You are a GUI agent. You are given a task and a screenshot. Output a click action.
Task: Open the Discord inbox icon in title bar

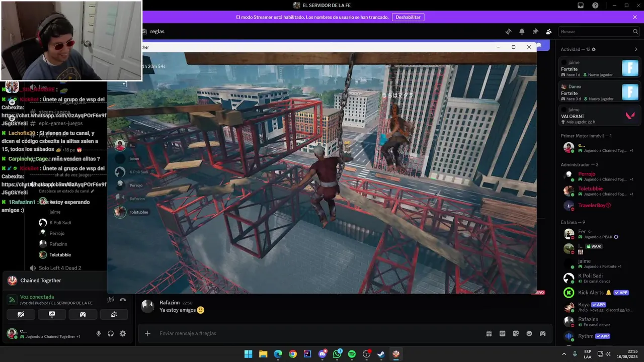point(581,6)
